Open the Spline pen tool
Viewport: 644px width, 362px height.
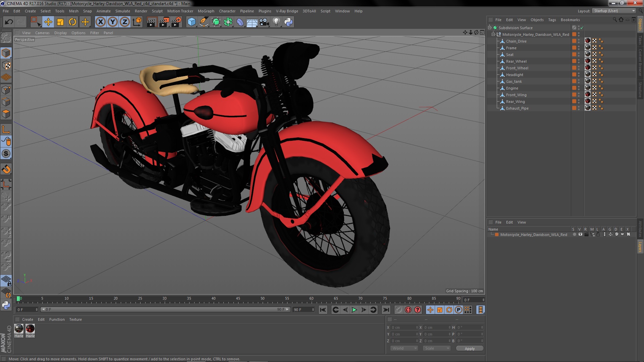(x=204, y=22)
